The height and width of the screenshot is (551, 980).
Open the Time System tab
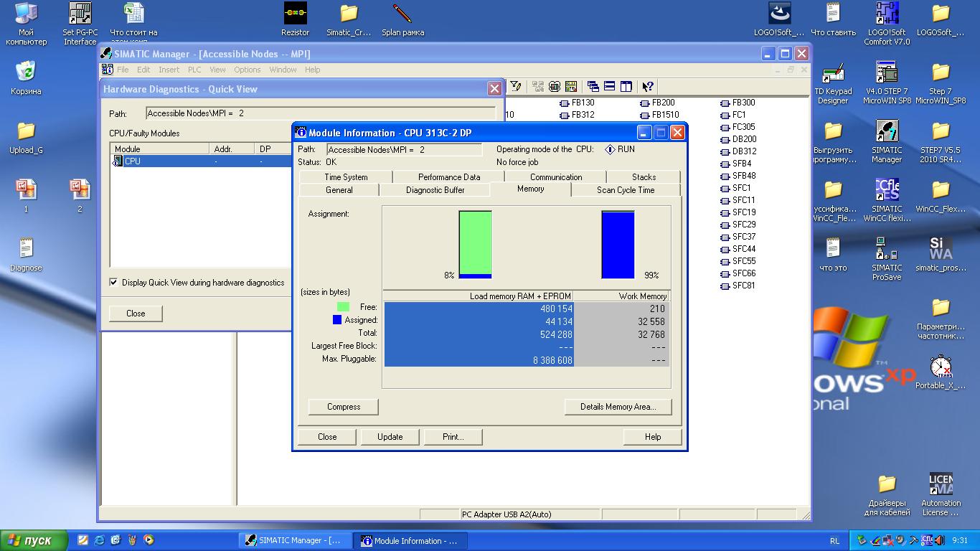tap(346, 177)
